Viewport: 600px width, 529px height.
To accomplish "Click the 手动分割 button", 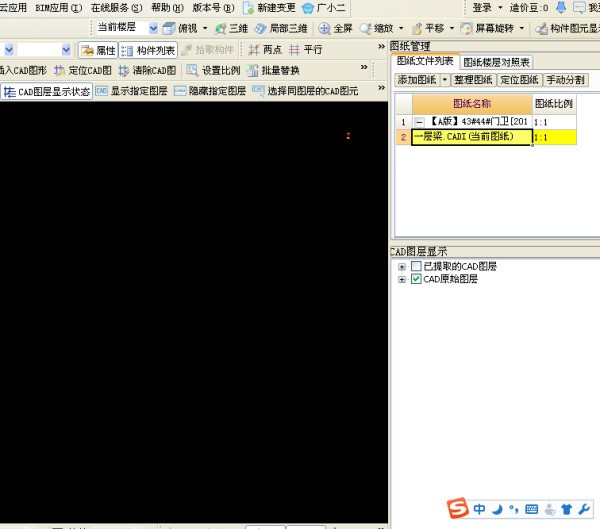I will tap(566, 80).
